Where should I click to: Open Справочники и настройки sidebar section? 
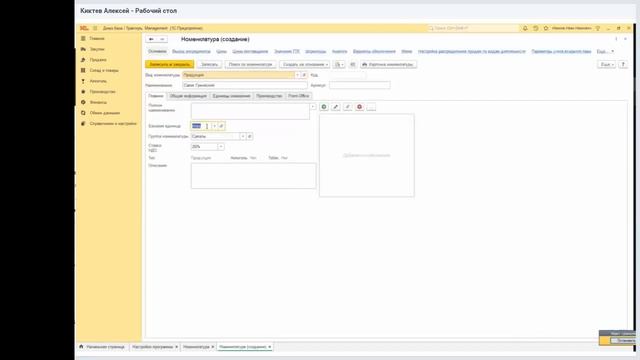(x=113, y=123)
